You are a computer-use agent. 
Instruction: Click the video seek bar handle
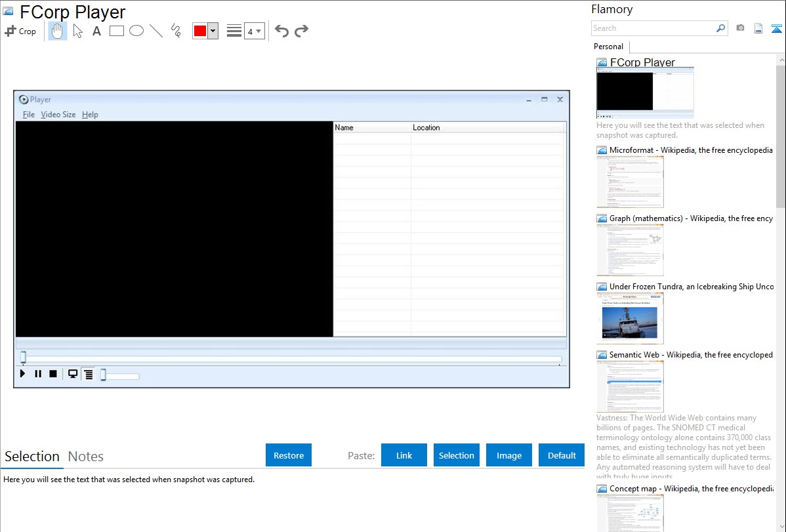23,357
